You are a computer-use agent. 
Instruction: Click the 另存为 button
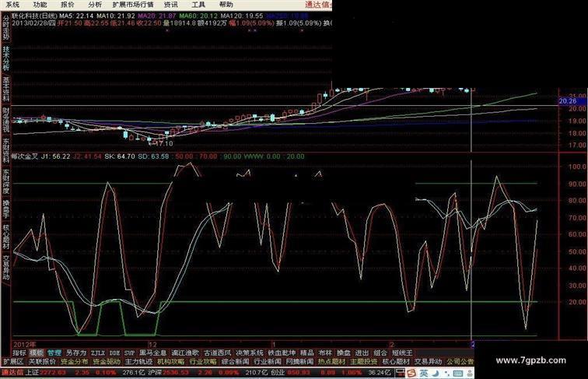click(x=76, y=353)
